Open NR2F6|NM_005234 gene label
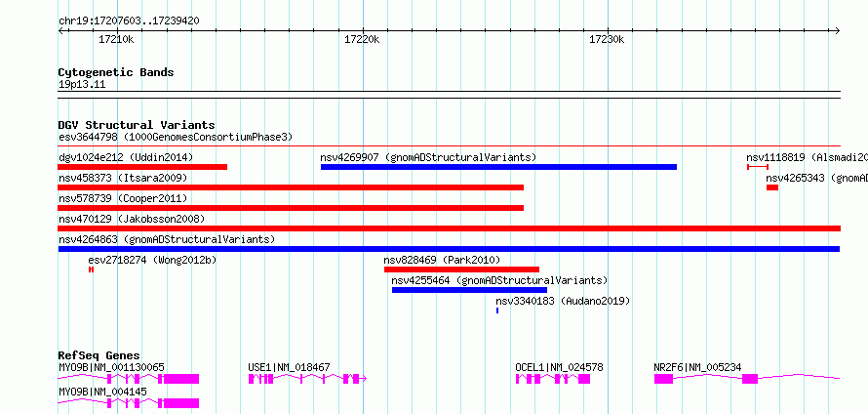The image size is (868, 414). (x=697, y=367)
